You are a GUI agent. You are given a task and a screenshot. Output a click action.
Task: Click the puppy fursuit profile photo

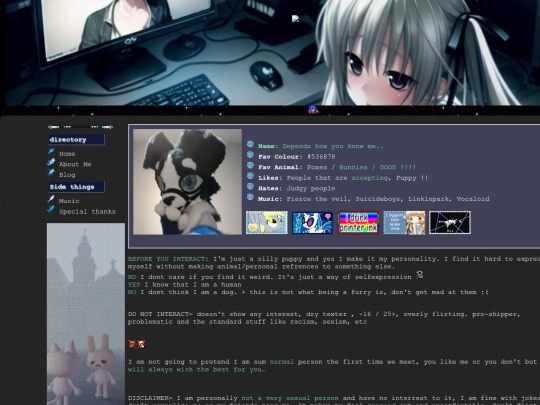187,182
